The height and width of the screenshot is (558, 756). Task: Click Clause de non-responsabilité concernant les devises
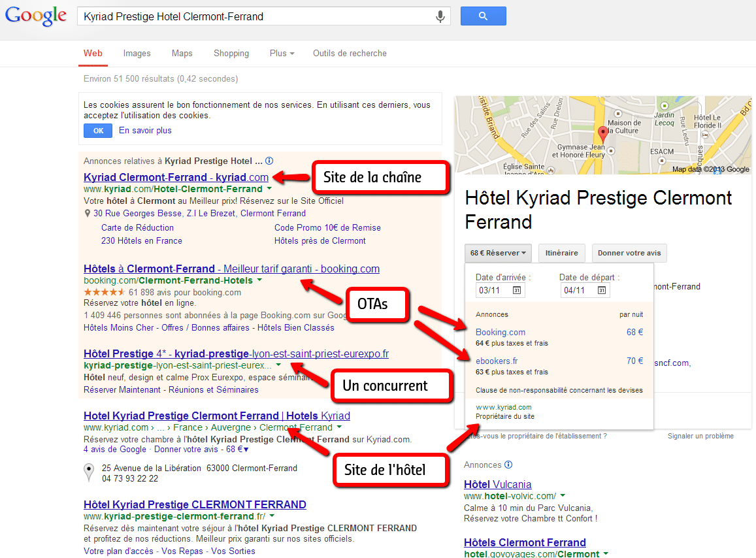(x=559, y=390)
